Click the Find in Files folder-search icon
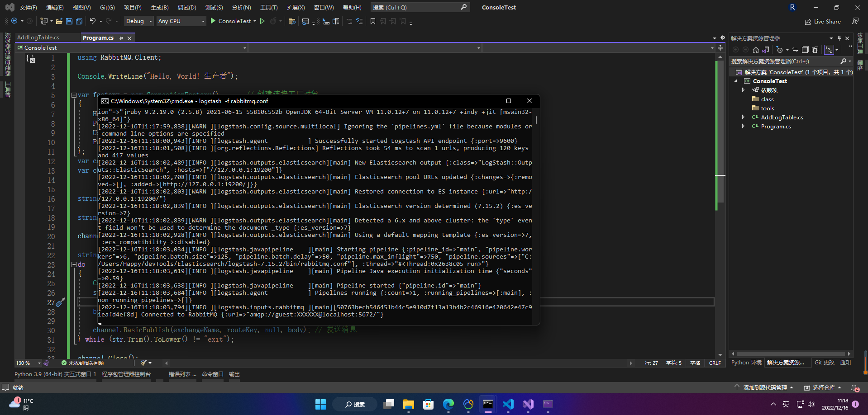868x415 pixels. (x=292, y=21)
